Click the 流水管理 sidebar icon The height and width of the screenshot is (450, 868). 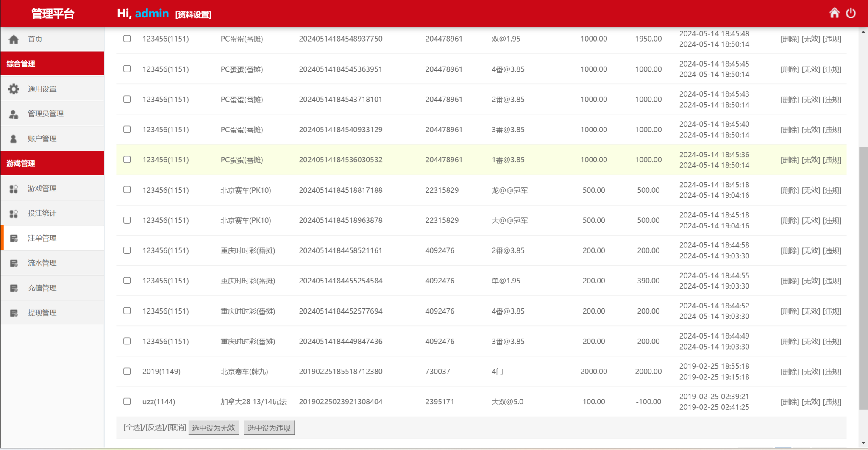(x=14, y=263)
